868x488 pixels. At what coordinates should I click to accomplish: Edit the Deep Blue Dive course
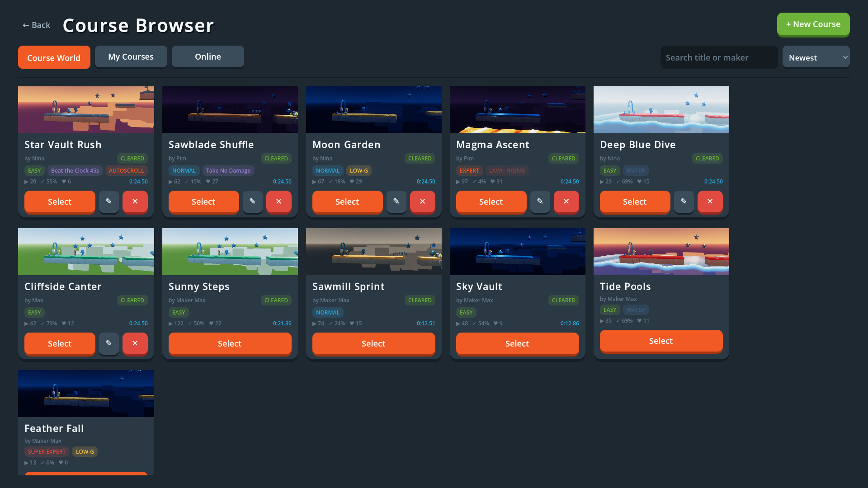tap(684, 202)
